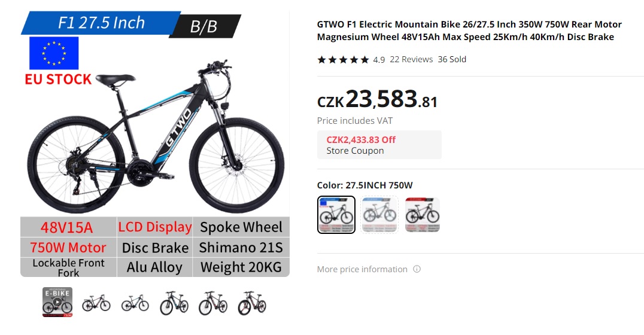Select the color option with black selected border
The width and height of the screenshot is (644, 335).
336,215
